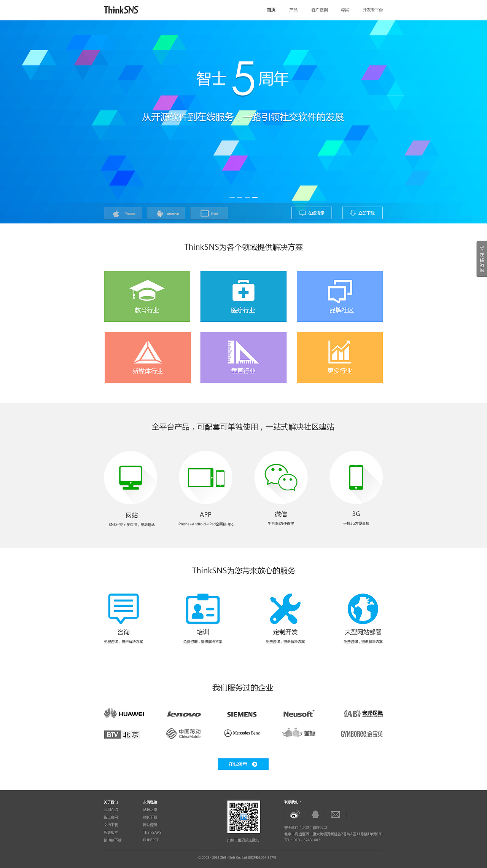Open 新媒体行业 triangle tile
The width and height of the screenshot is (487, 868).
[148, 357]
